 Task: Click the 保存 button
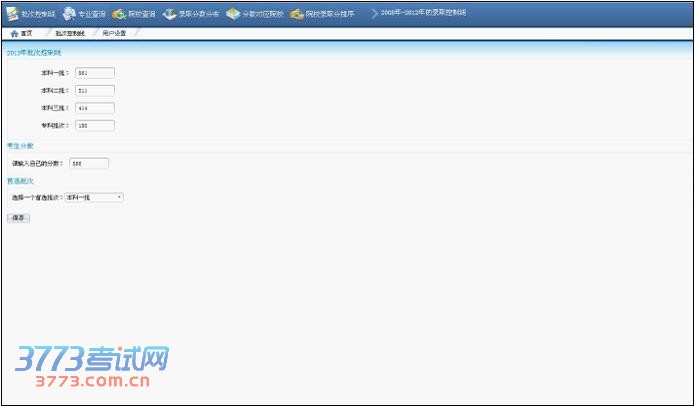18,217
